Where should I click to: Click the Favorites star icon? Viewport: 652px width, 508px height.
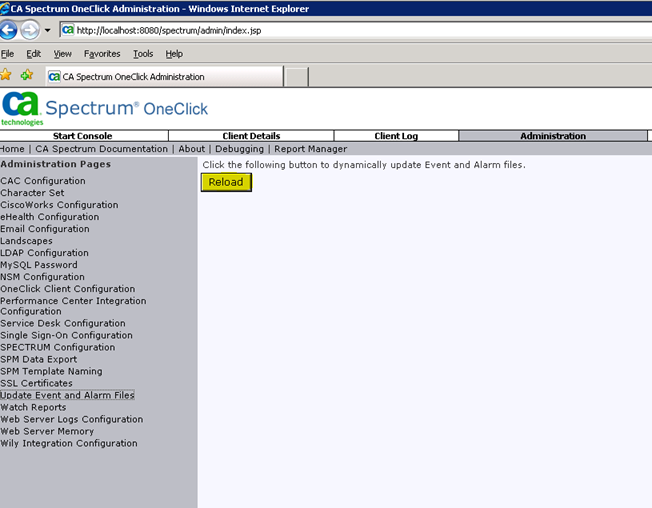click(6, 75)
